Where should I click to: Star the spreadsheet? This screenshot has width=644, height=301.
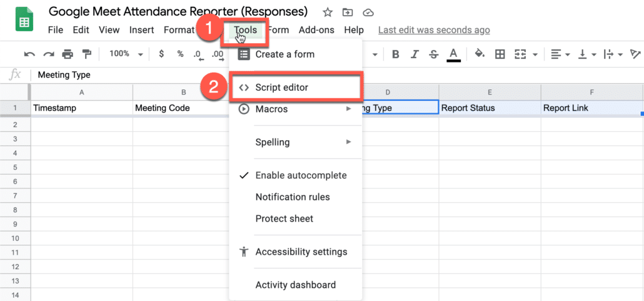coord(328,13)
